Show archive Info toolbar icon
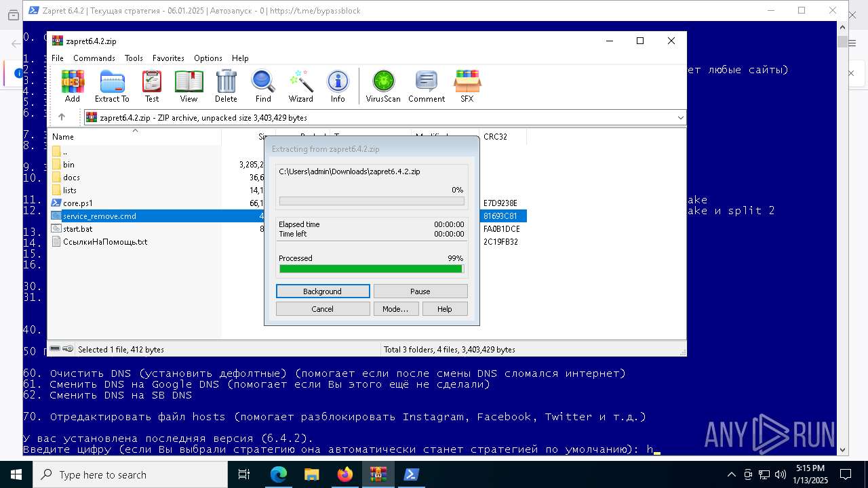The image size is (868, 488). click(x=338, y=86)
